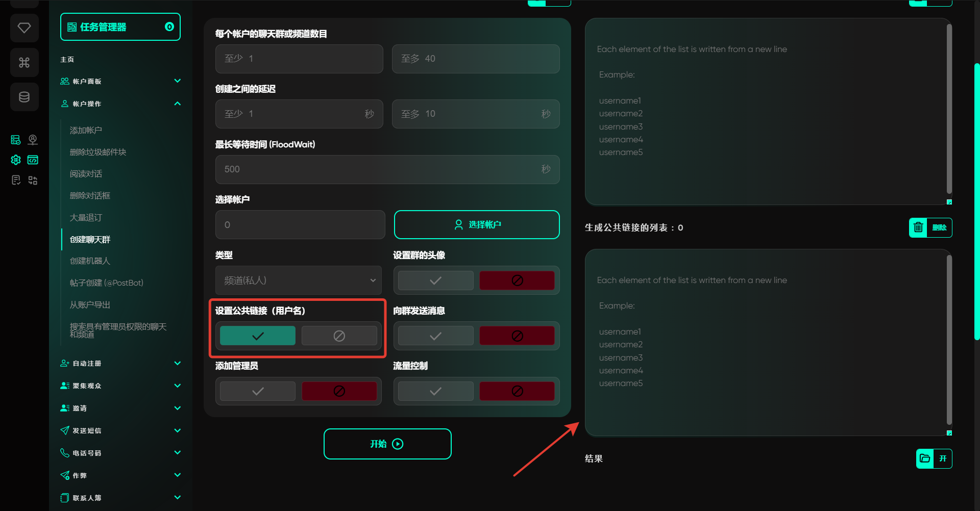Enable 添加管理员 with the checkmark toggle
Screen dimensions: 980x511
click(258, 391)
